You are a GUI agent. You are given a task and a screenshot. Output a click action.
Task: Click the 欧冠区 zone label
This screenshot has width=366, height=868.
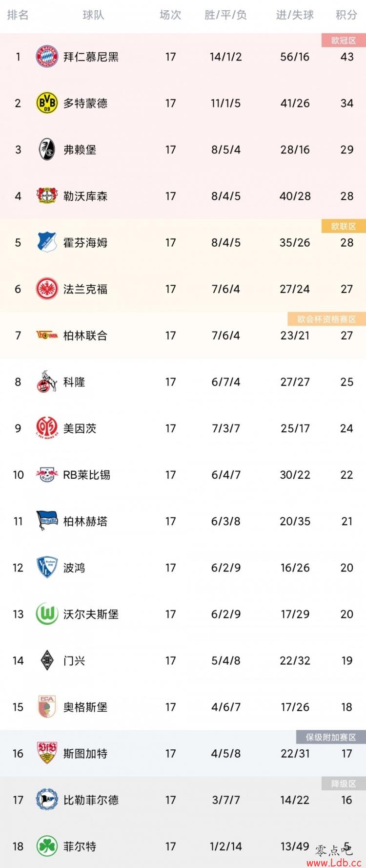click(x=344, y=41)
